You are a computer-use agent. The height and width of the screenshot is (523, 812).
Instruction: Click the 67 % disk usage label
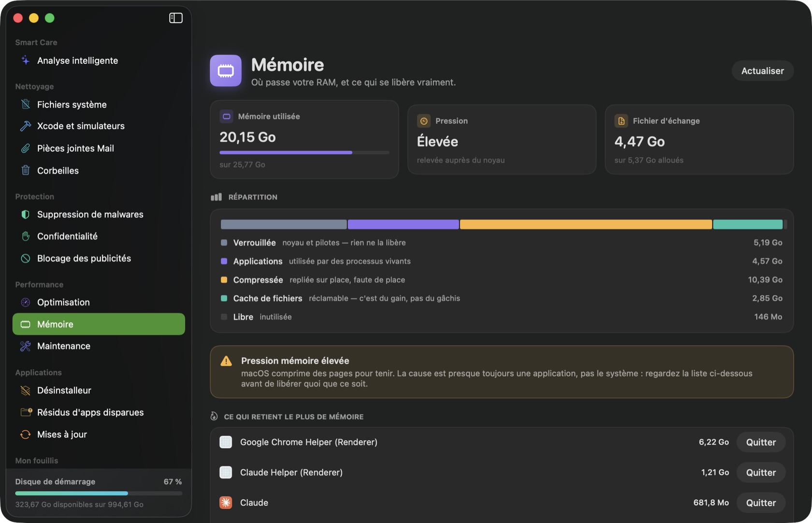173,481
